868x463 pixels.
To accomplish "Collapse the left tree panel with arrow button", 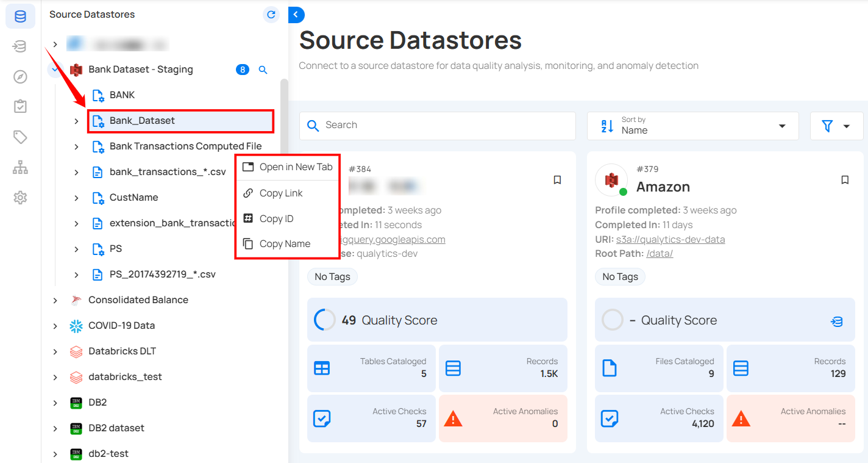I will tap(296, 15).
